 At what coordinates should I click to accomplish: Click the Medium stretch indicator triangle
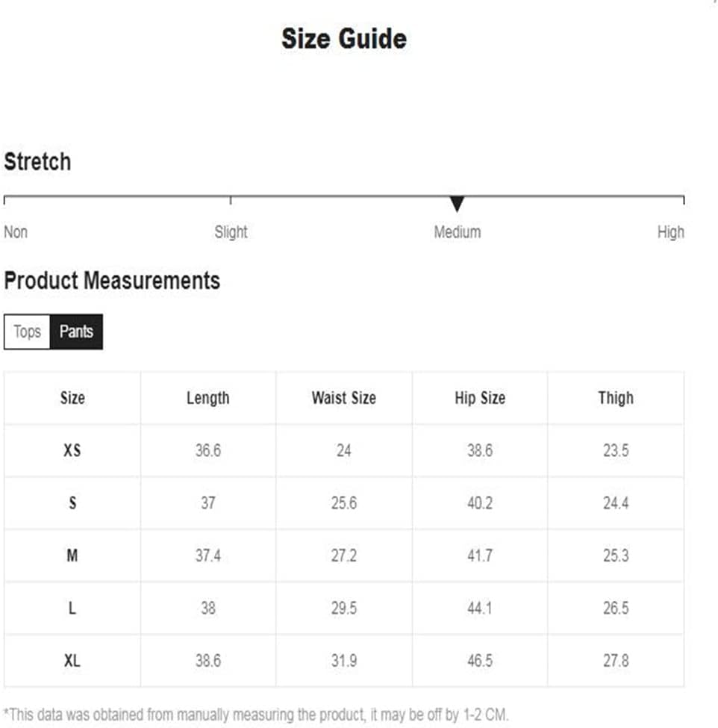point(458,204)
